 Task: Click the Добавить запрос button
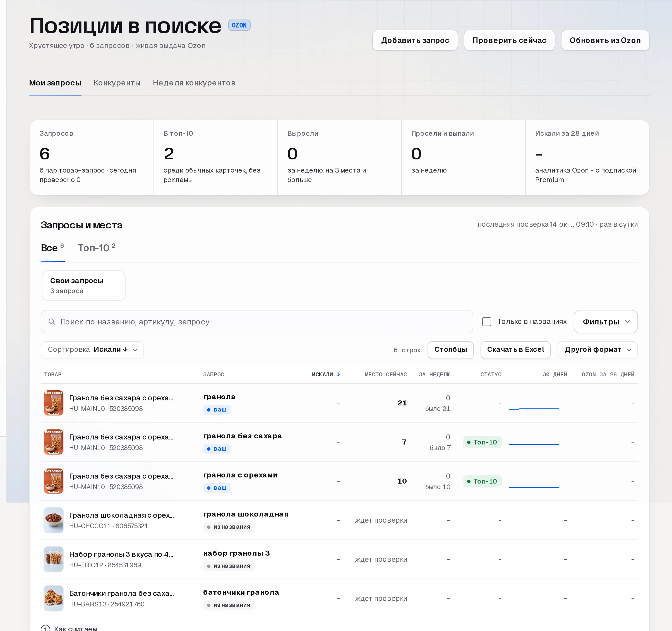[x=415, y=40]
